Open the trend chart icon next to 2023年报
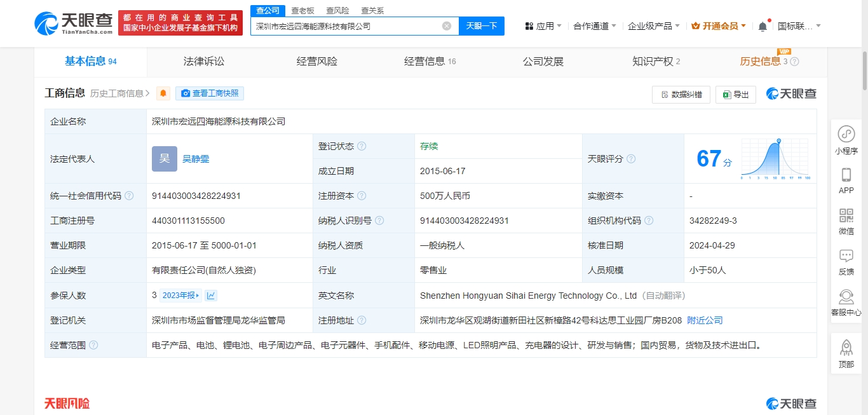868x415 pixels. (x=211, y=296)
